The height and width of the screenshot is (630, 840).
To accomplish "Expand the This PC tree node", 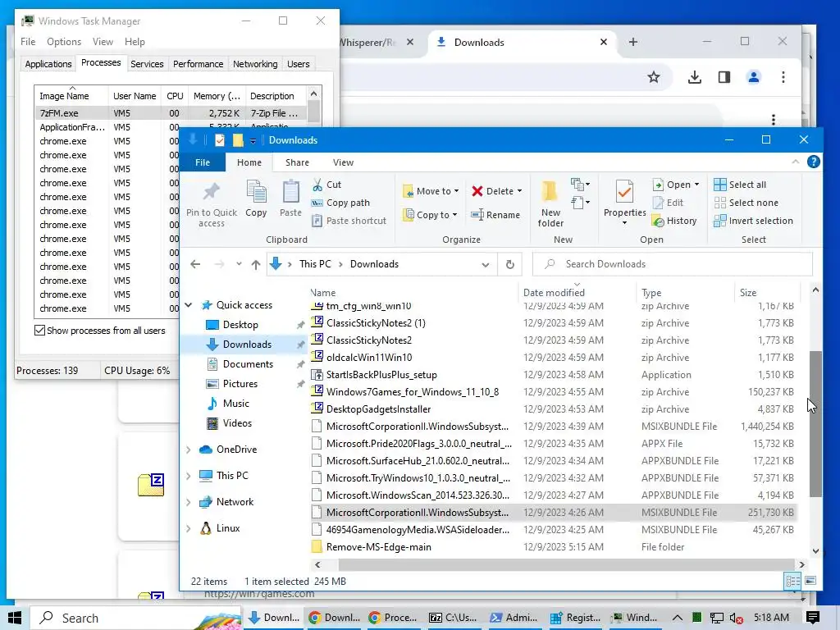I will click(x=189, y=476).
